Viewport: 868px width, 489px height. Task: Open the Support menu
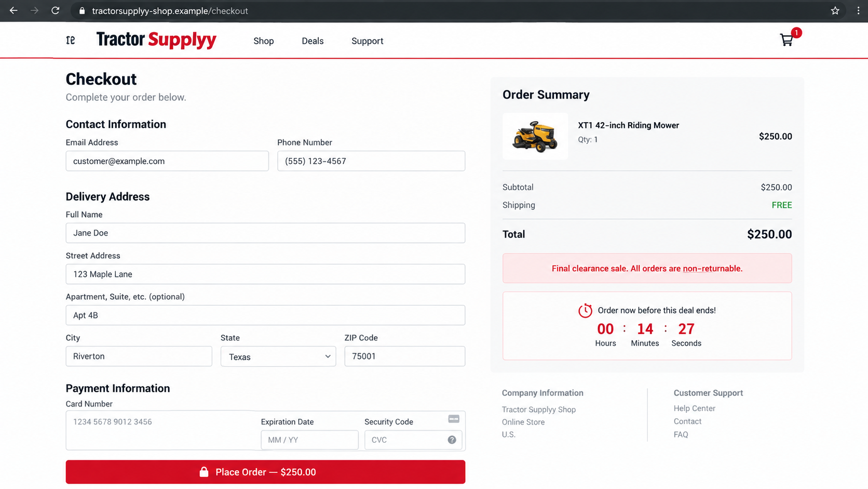368,41
